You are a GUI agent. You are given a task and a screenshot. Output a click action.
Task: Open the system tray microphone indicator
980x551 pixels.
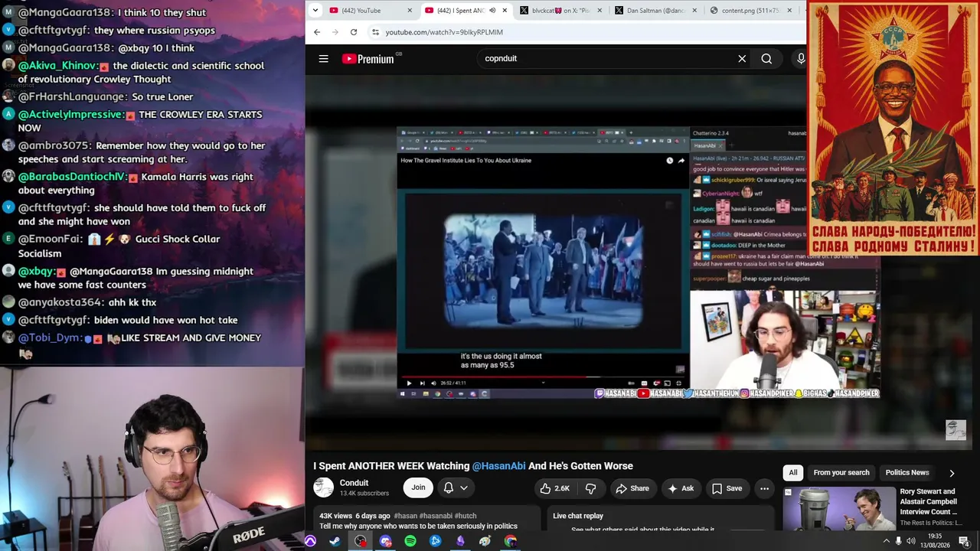(899, 541)
